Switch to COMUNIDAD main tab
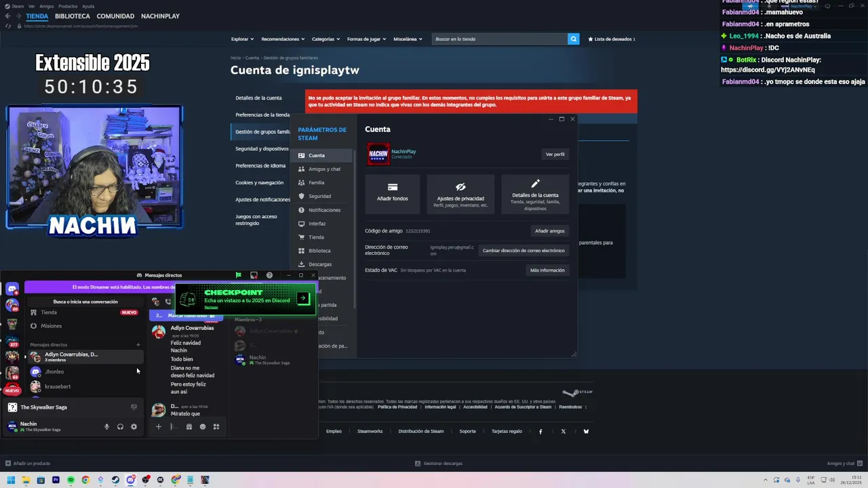Screen dimensions: 868x488 [x=115, y=16]
